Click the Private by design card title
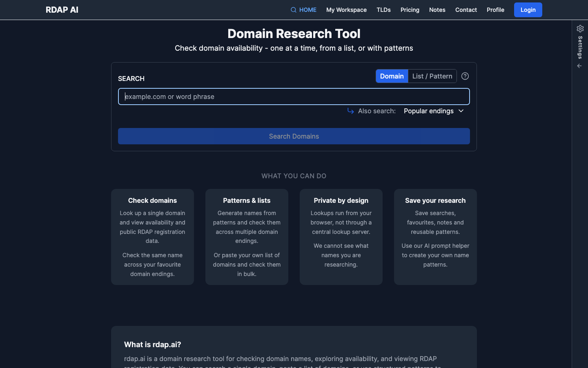Screen dimensions: 588x368 point(341,200)
